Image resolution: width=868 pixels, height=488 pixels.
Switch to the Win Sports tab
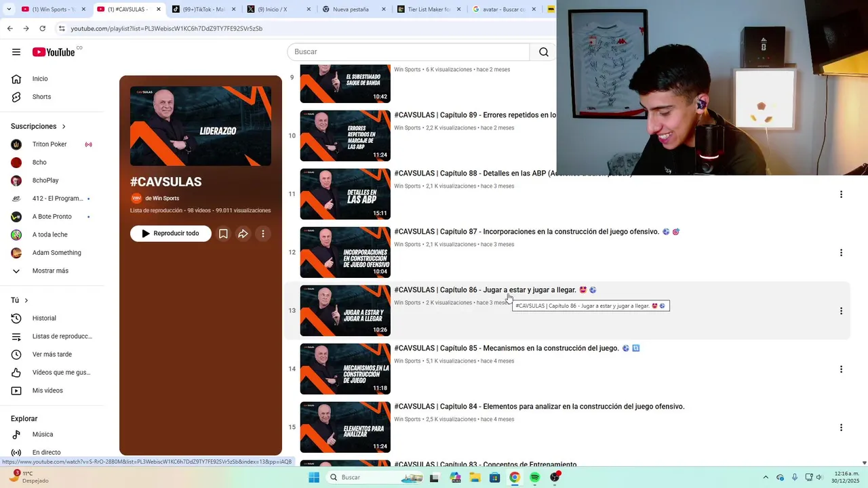point(53,9)
